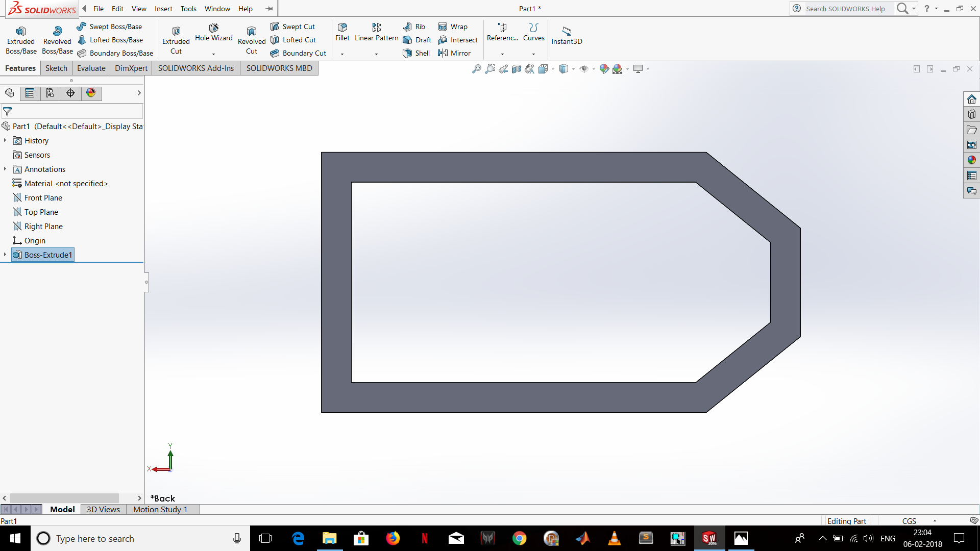Toggle Instant3D mode
This screenshot has height=551, width=980.
[x=567, y=36]
